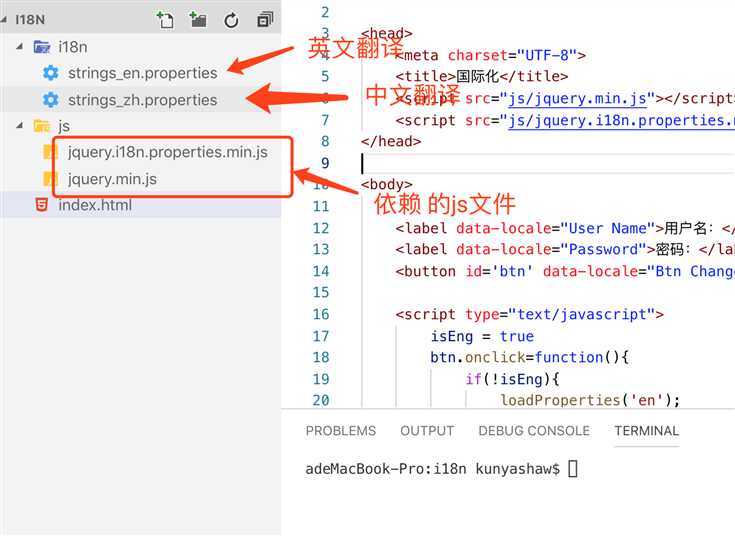Click the I18N explorer section title

[30, 20]
